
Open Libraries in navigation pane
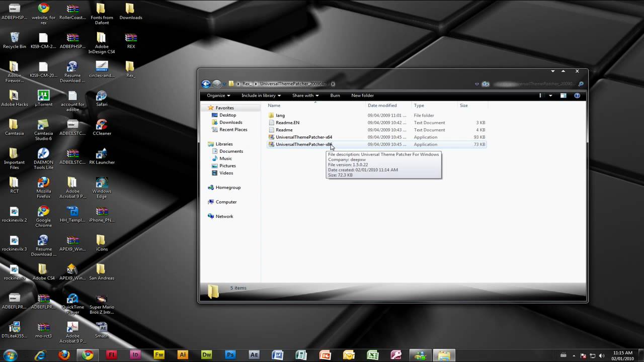click(224, 144)
